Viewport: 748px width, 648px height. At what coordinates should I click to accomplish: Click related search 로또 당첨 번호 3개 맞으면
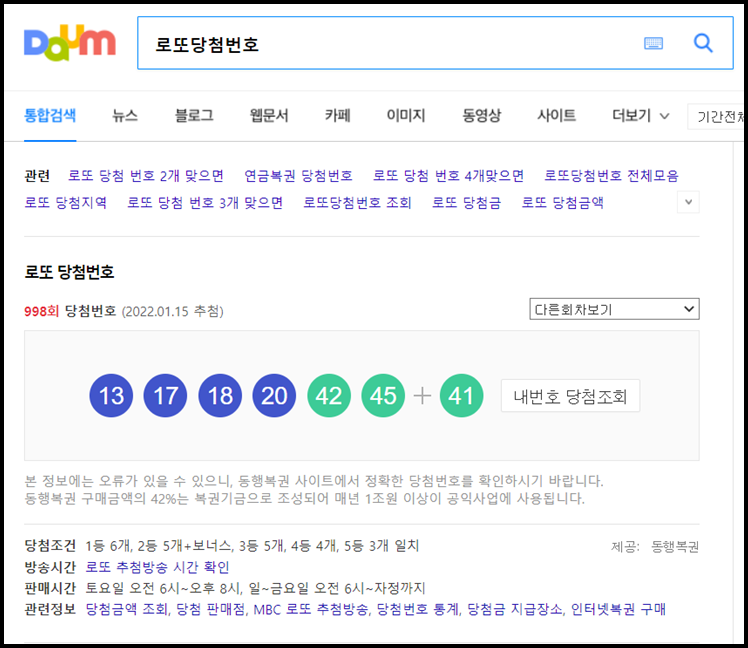[205, 203]
